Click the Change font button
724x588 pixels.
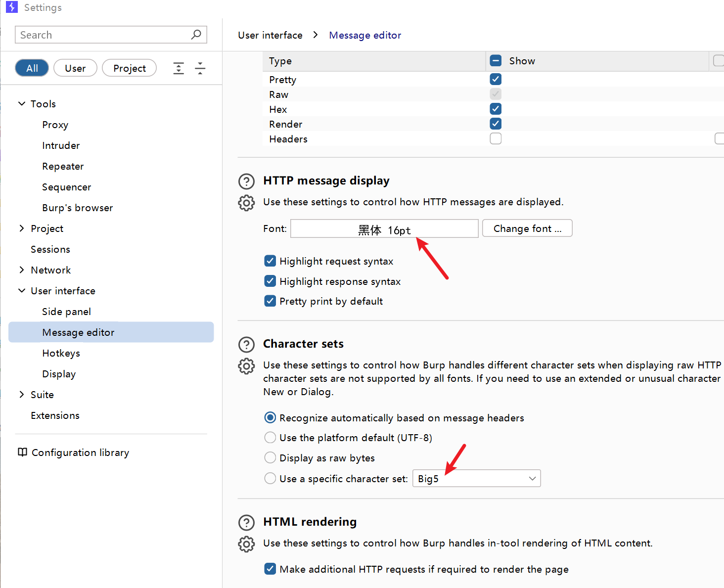click(x=527, y=228)
